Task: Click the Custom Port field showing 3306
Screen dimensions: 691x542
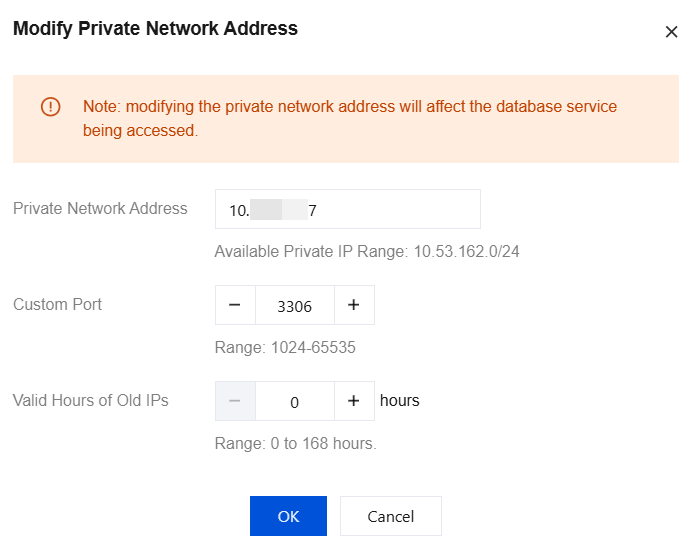Action: pos(294,306)
